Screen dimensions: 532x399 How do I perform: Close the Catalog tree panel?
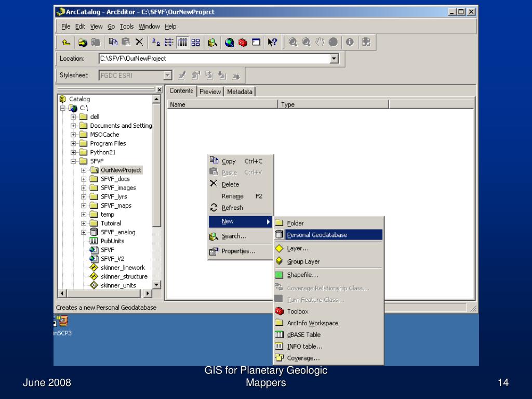coord(159,89)
